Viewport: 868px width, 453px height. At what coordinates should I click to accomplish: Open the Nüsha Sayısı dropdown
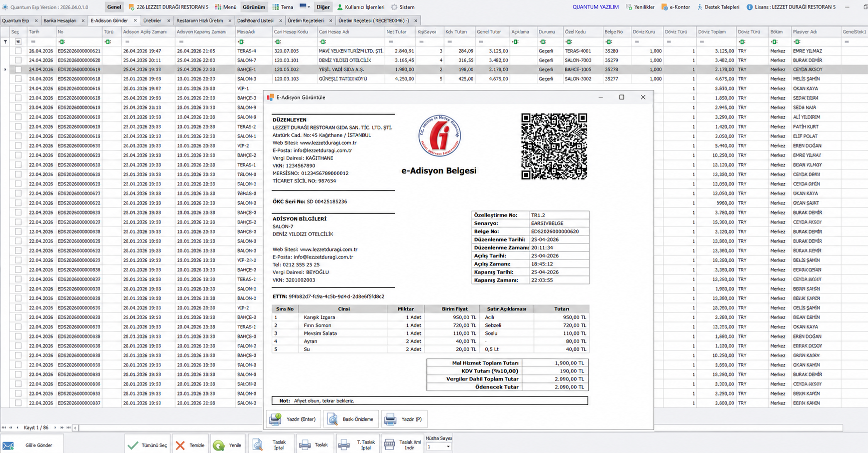pyautogui.click(x=439, y=446)
